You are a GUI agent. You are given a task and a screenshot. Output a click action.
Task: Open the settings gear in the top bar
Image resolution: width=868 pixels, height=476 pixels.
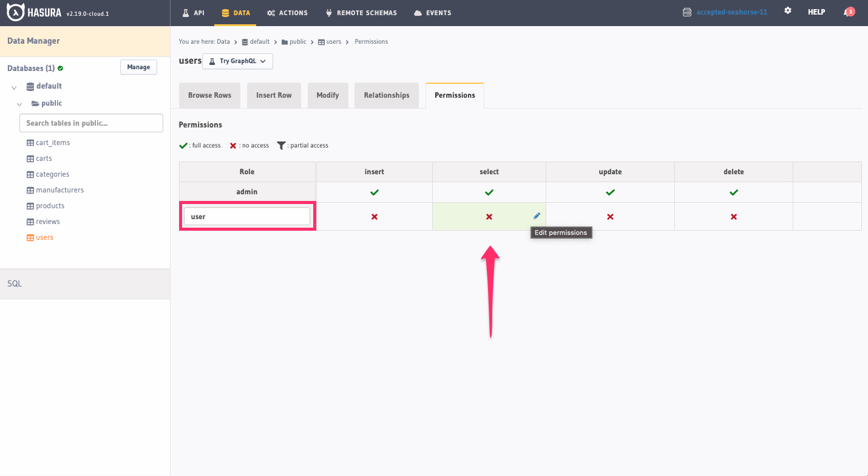[787, 11]
